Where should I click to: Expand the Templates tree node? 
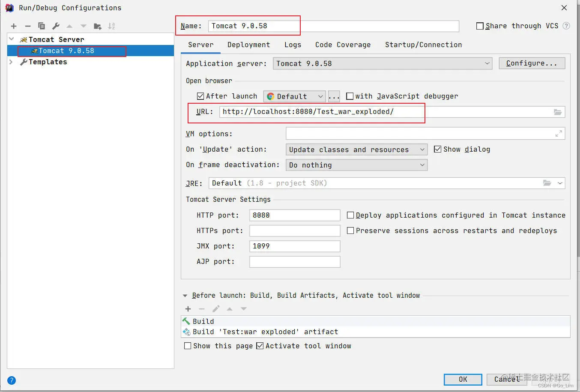point(11,62)
